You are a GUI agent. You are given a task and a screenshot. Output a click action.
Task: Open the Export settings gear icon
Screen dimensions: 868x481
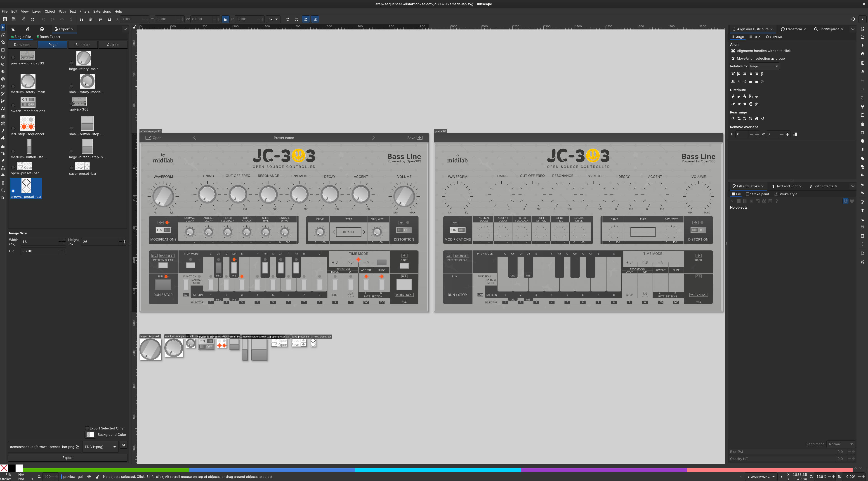pos(123,445)
